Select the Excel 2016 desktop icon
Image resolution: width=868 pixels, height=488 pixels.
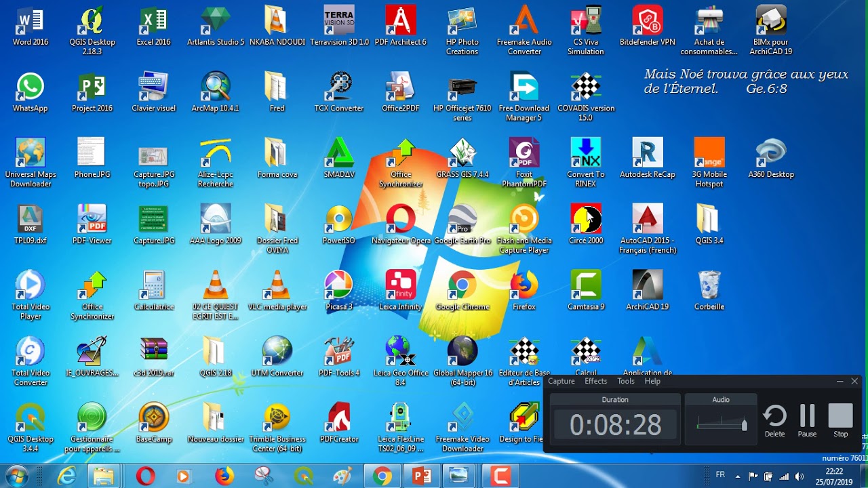point(153,26)
